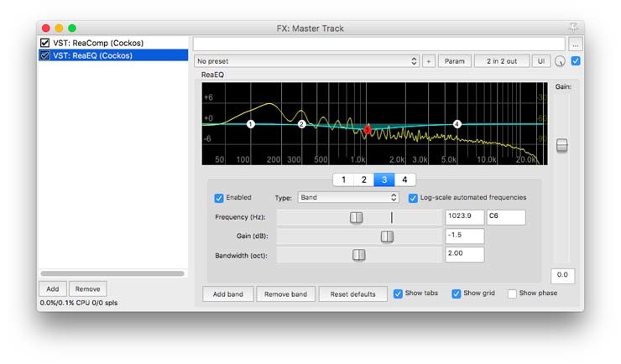Screen dimensions: 621x364
Task: Uncheck Show grid option
Action: pos(457,294)
